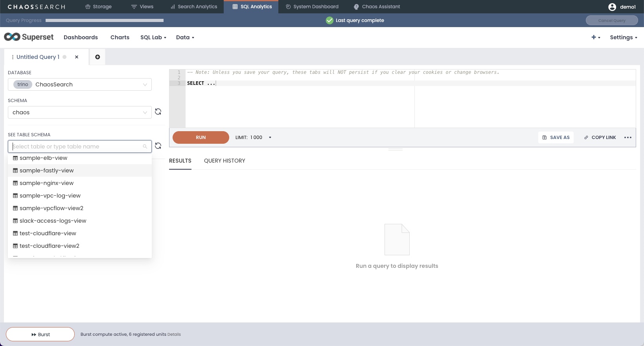Switch to the RESULTS tab
This screenshot has width=644, height=346.
(180, 161)
